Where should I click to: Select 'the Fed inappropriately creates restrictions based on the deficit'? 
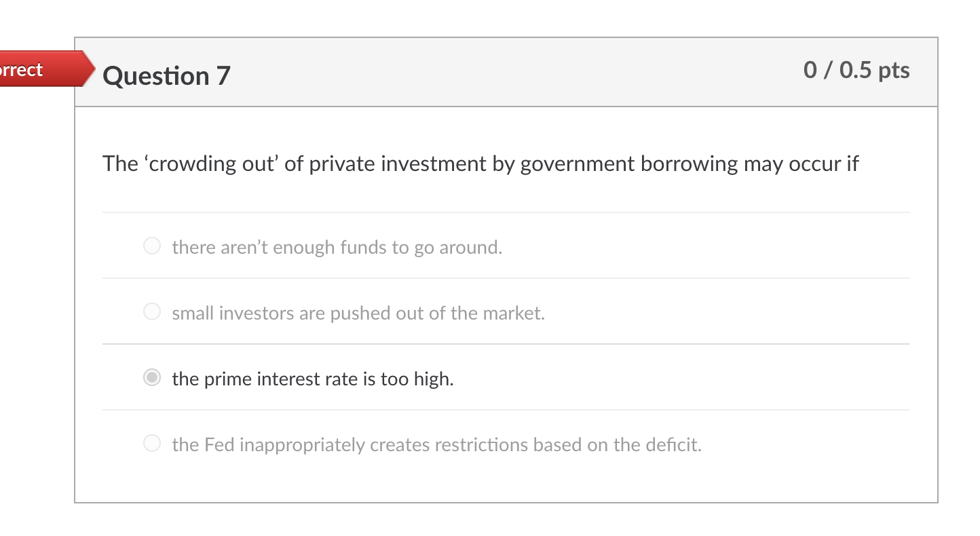point(437,444)
